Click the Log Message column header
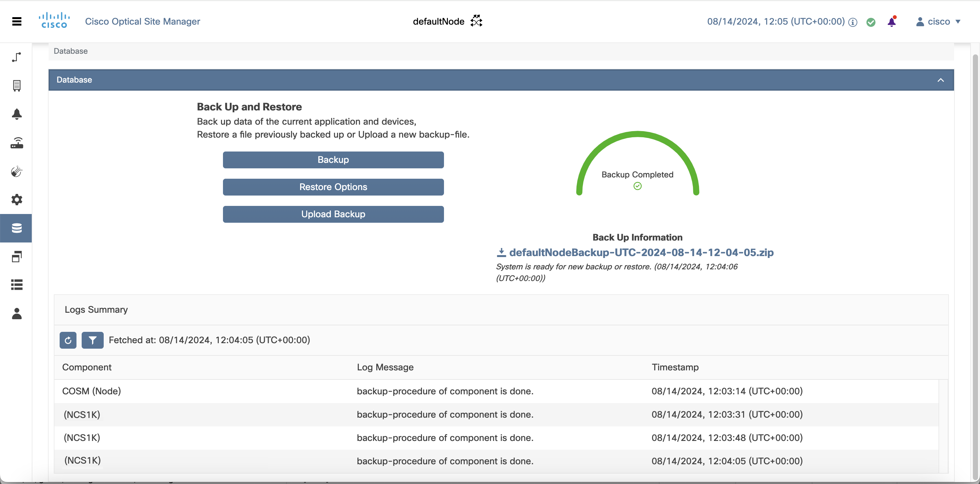This screenshot has height=484, width=980. tap(385, 367)
